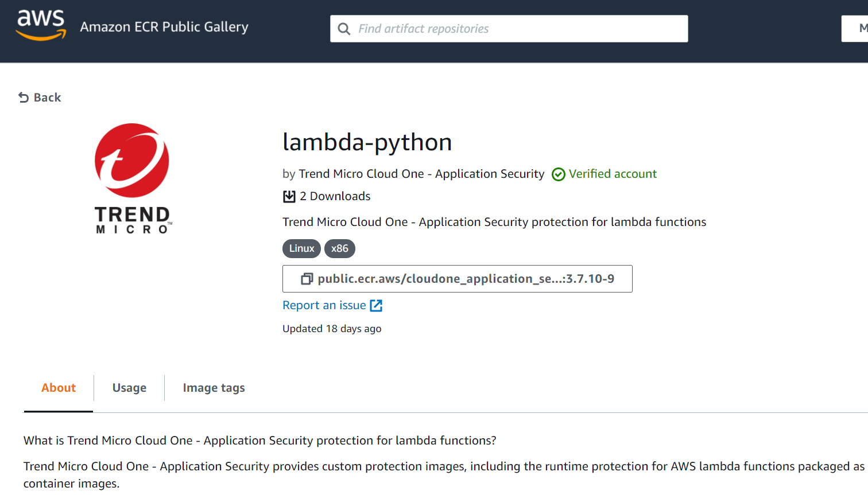This screenshot has height=495, width=868.
Task: Click the publisher name Trend Micro Cloud One
Action: (421, 174)
